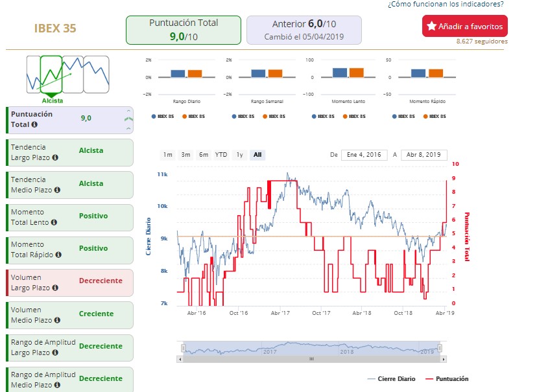Click the left handle of the chart navigator

click(184, 348)
